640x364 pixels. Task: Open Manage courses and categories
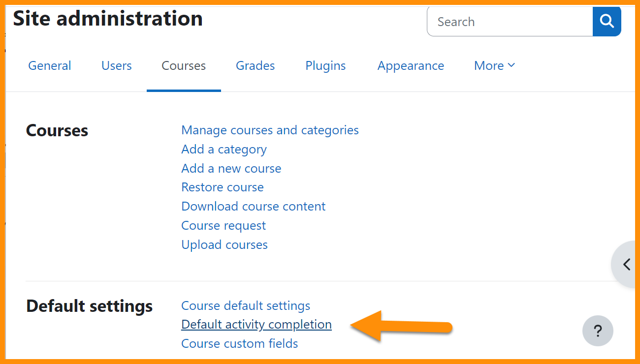pos(270,130)
